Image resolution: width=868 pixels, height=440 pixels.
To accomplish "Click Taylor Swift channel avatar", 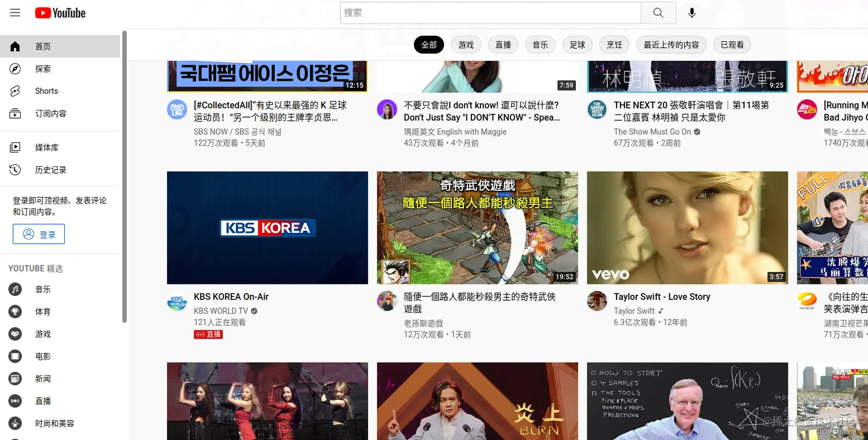I will coord(597,301).
